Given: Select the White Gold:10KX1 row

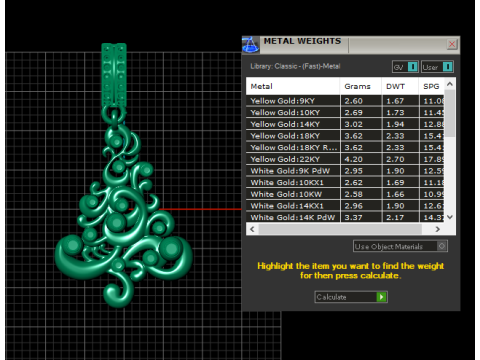Looking at the screenshot, I should click(x=345, y=183).
